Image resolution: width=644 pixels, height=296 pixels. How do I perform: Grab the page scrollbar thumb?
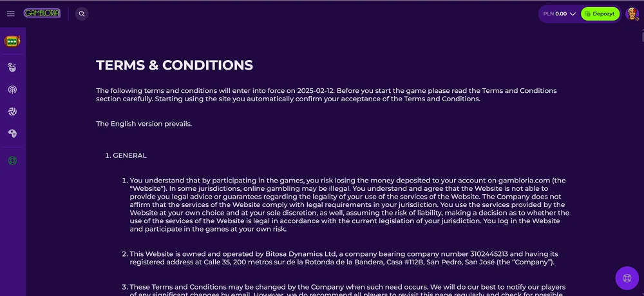point(642,36)
